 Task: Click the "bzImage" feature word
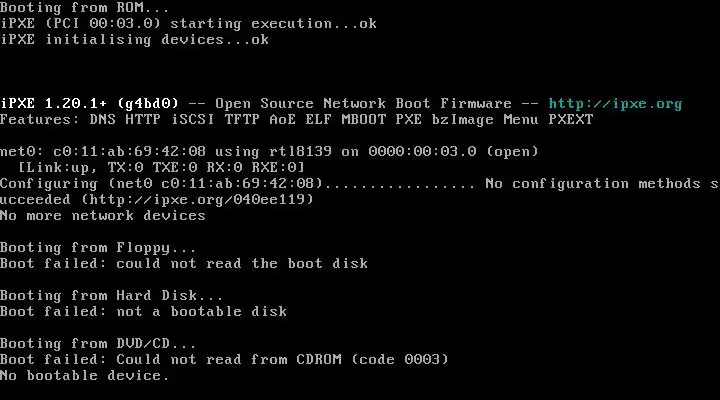[462, 120]
